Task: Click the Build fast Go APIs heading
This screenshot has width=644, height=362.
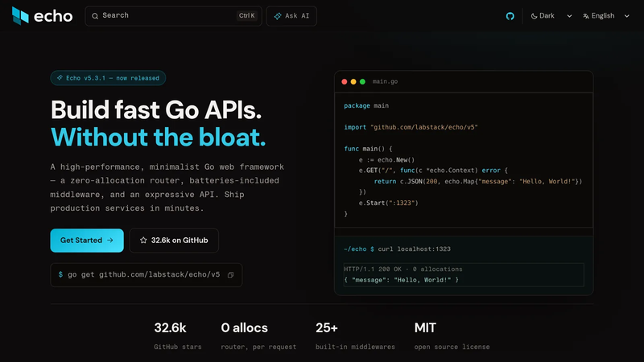Action: click(x=156, y=110)
